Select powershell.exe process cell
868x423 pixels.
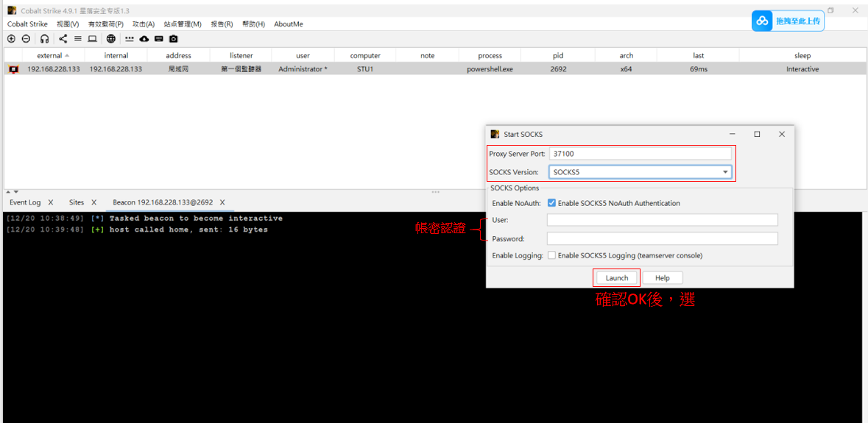[x=490, y=69]
